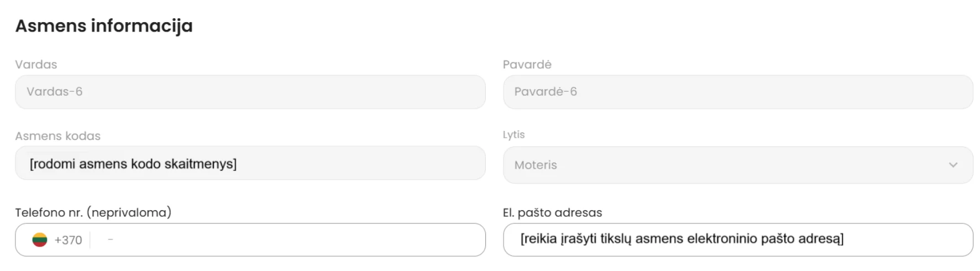Click the Vardas field label
Viewport: 980px width, 271px height.
click(x=36, y=64)
